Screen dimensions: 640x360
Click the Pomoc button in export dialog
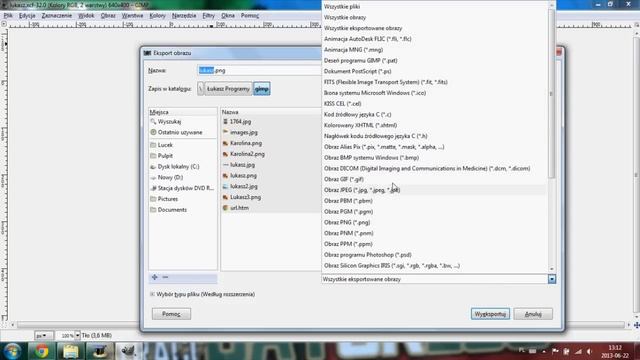click(x=171, y=314)
